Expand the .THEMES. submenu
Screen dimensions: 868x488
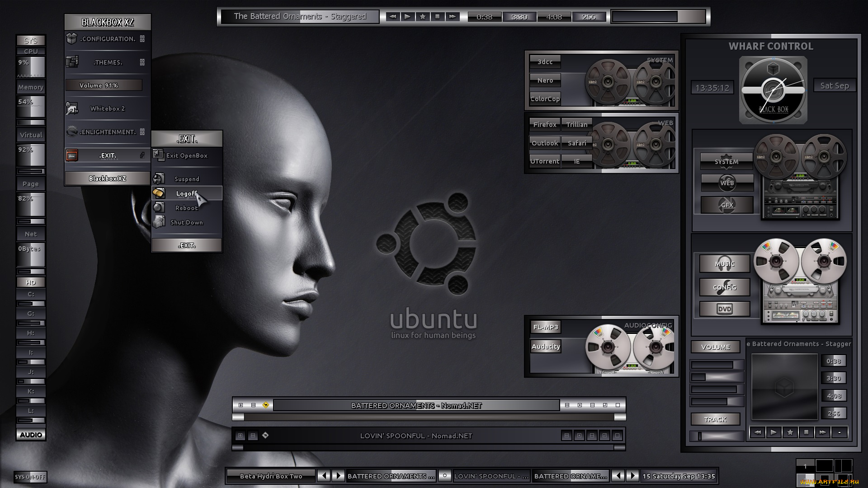(x=108, y=62)
